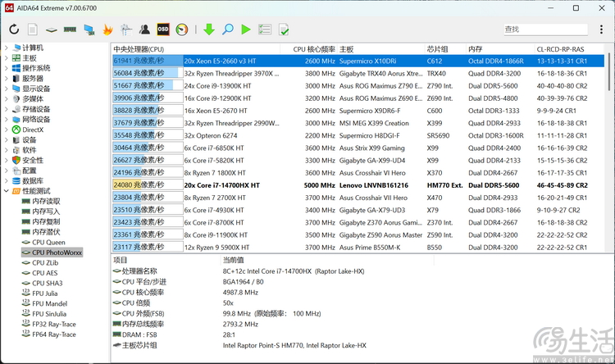615x364 pixels.
Task: Open the network audit tools icon
Action: tap(126, 30)
